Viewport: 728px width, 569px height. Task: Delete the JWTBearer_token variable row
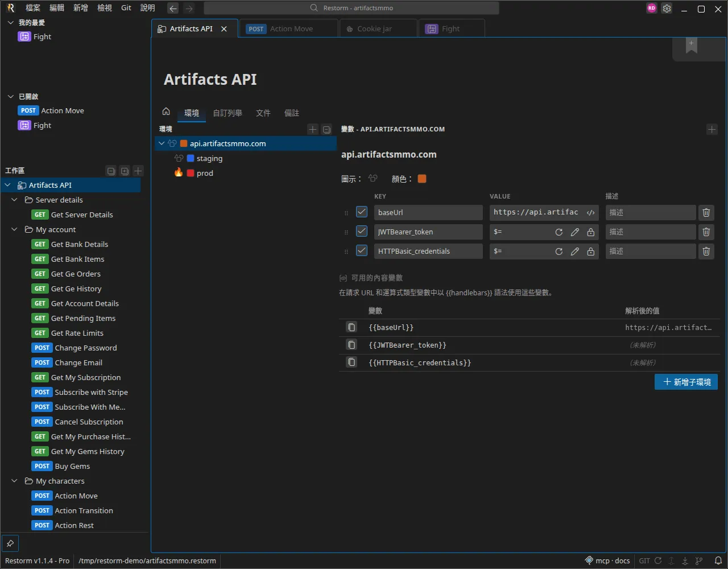coord(706,232)
